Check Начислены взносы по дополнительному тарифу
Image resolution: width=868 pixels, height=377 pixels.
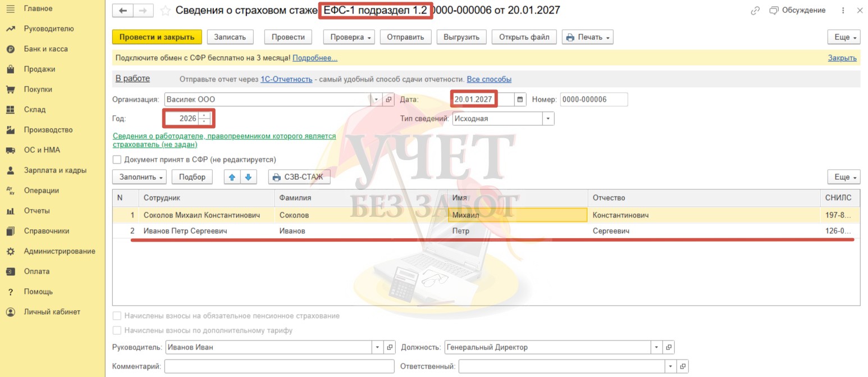click(x=117, y=330)
